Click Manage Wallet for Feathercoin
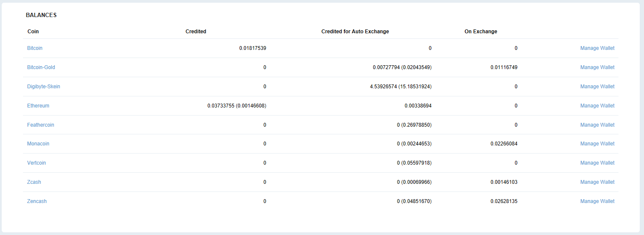The height and width of the screenshot is (235, 644). pyautogui.click(x=597, y=125)
